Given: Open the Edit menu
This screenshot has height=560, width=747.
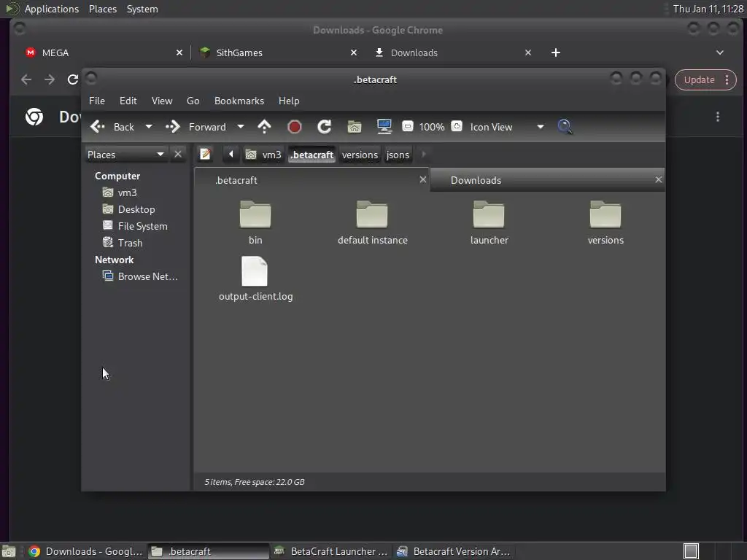Looking at the screenshot, I should [128, 101].
